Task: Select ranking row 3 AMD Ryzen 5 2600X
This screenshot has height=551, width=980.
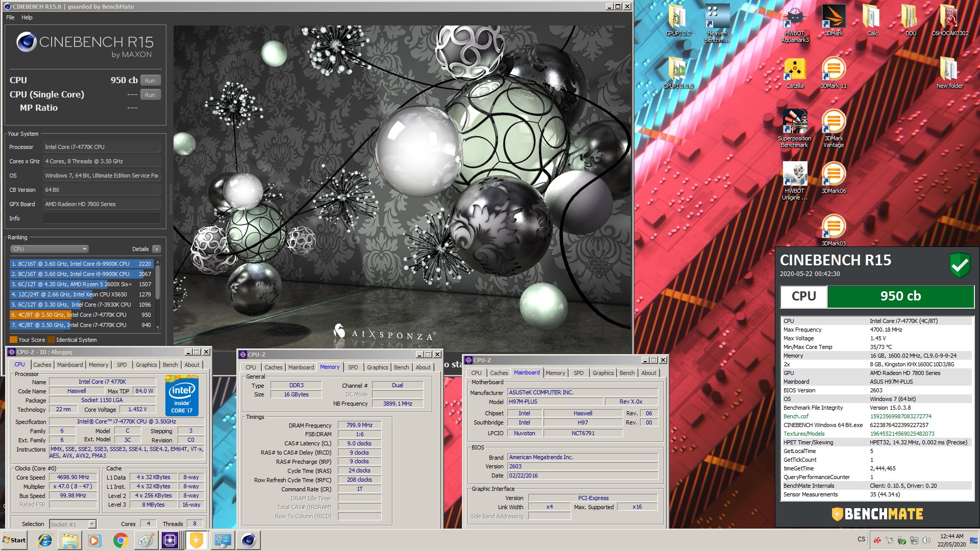Action: coord(81,284)
